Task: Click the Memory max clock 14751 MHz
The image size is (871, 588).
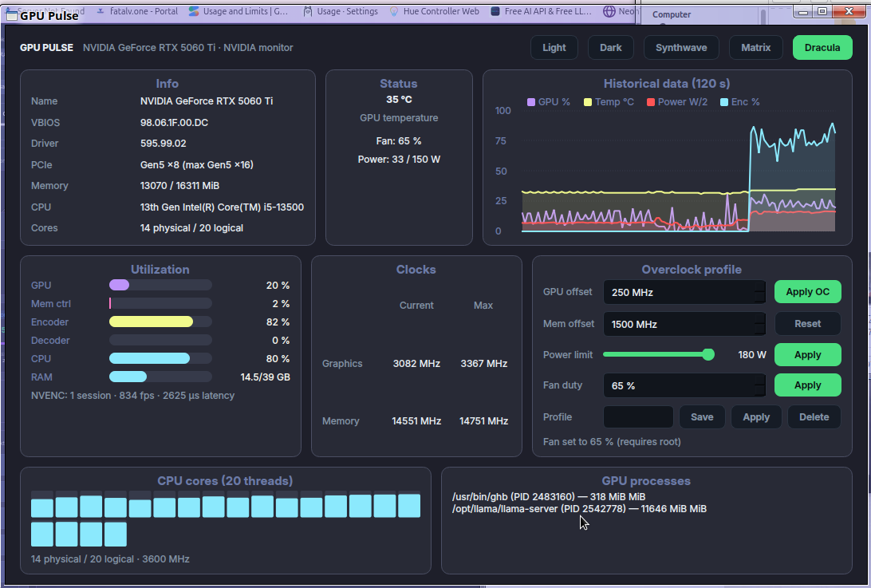Action: point(484,421)
